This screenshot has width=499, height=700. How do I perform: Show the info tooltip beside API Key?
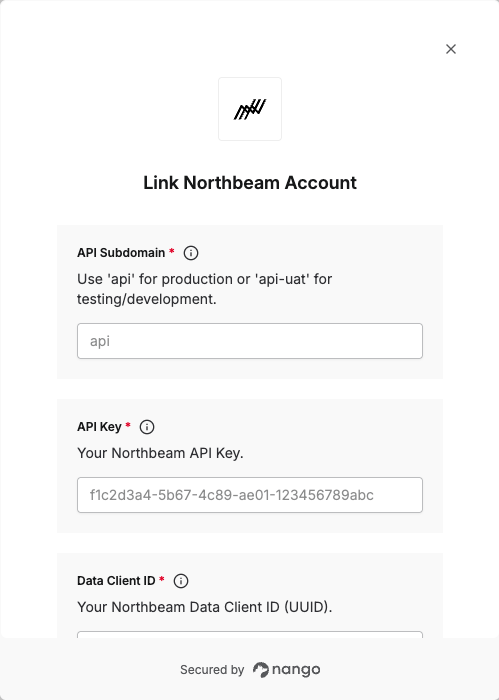click(147, 427)
